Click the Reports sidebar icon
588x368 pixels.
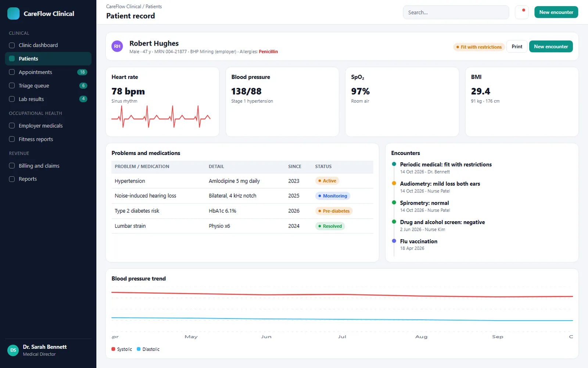click(12, 179)
